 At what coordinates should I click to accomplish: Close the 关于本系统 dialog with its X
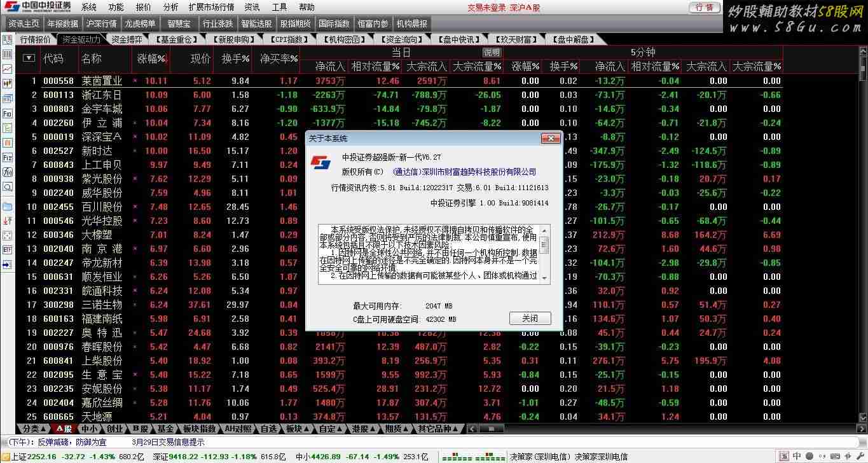pyautogui.click(x=550, y=138)
